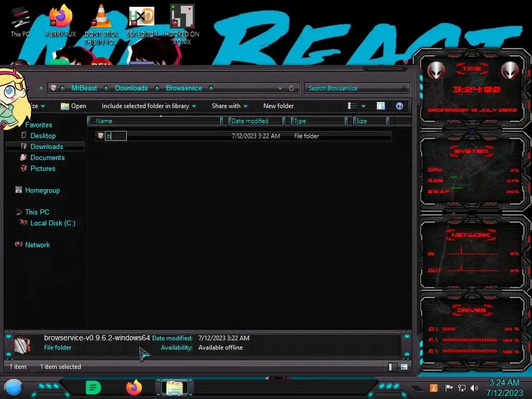The width and height of the screenshot is (532, 399).
Task: Click the volume speaker tray icon
Action: point(474,388)
